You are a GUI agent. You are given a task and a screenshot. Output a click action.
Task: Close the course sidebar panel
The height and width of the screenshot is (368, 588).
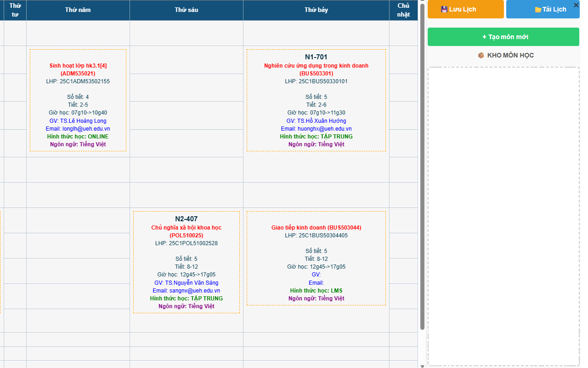pyautogui.click(x=576, y=5)
